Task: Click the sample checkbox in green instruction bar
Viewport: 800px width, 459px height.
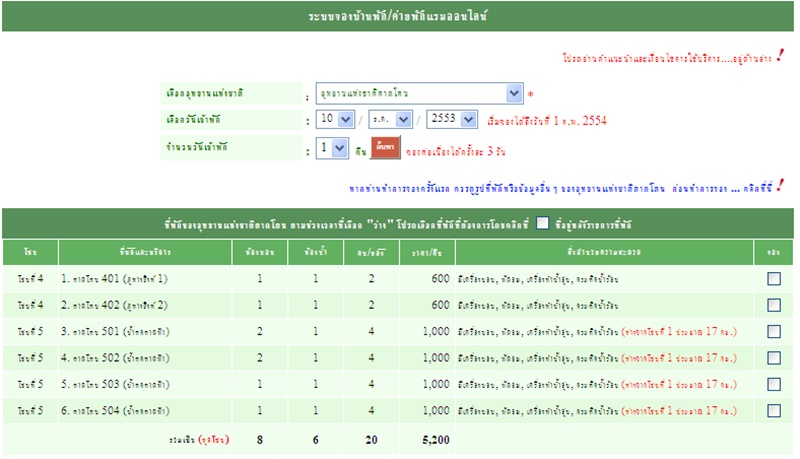Action: click(x=542, y=223)
